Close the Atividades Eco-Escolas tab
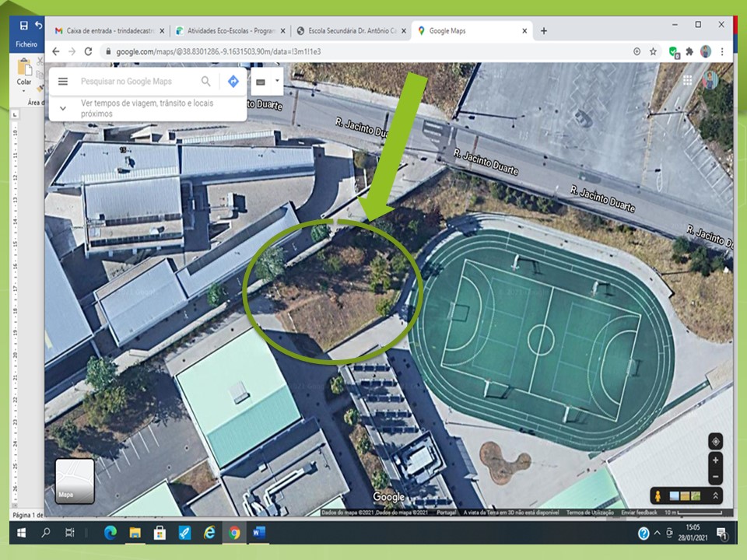Viewport: 747px width, 560px height. coord(283,31)
